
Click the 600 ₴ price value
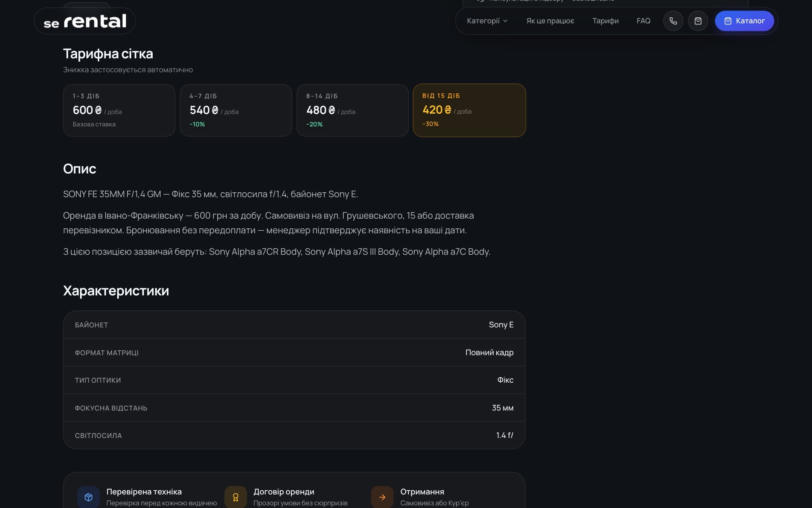click(87, 110)
